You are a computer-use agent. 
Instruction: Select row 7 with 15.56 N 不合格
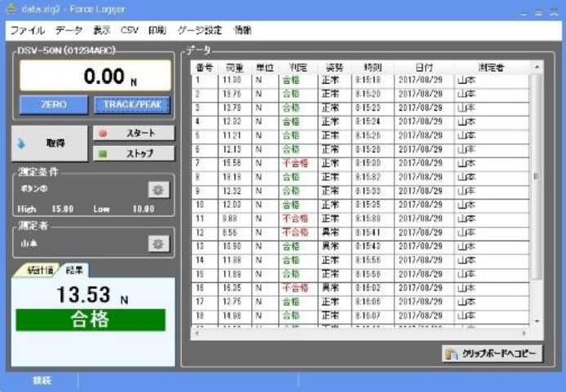(x=359, y=163)
